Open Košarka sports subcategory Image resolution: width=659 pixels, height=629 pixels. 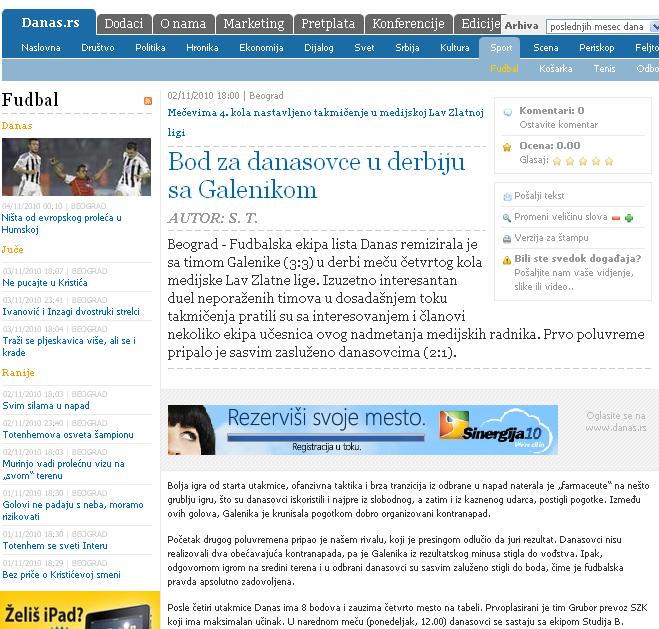(x=556, y=68)
